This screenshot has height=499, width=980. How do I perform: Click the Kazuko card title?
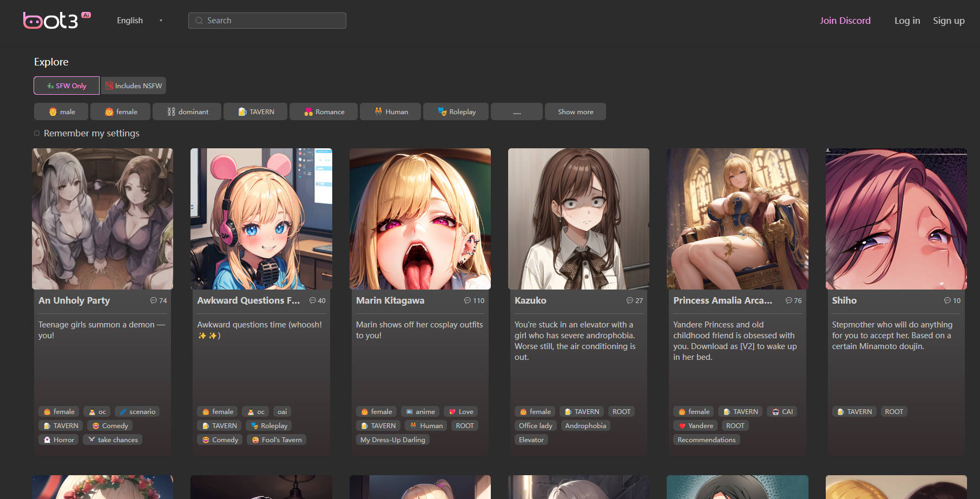coord(530,300)
